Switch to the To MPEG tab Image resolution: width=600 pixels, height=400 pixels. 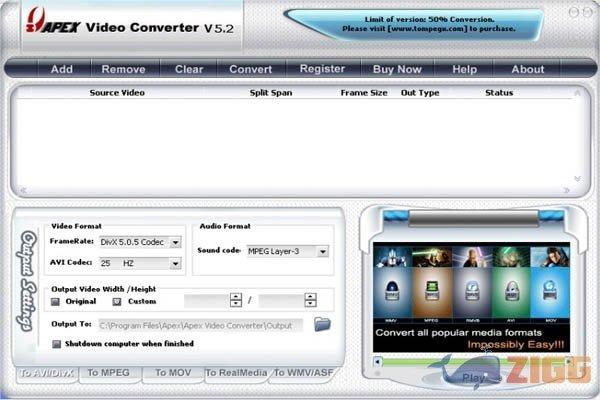click(x=109, y=373)
